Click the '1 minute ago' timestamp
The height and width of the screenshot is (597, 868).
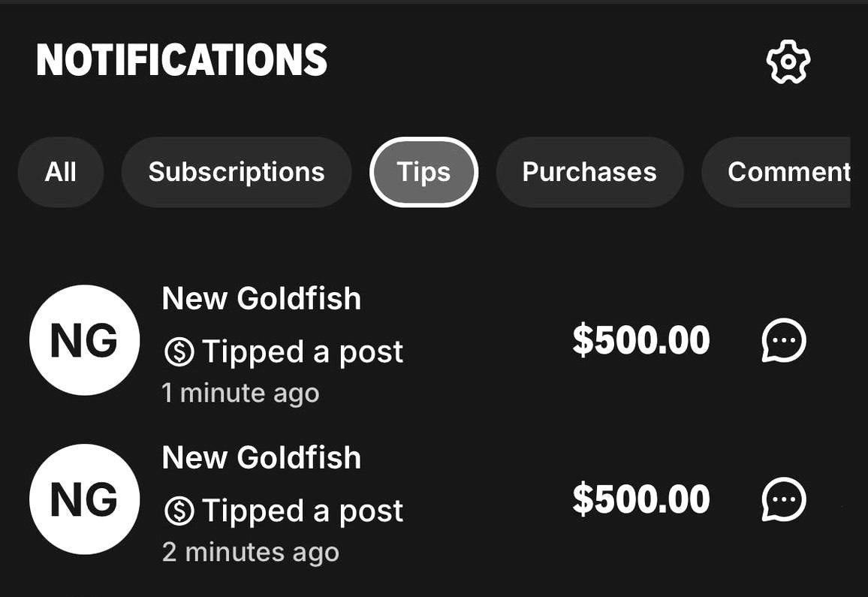240,393
